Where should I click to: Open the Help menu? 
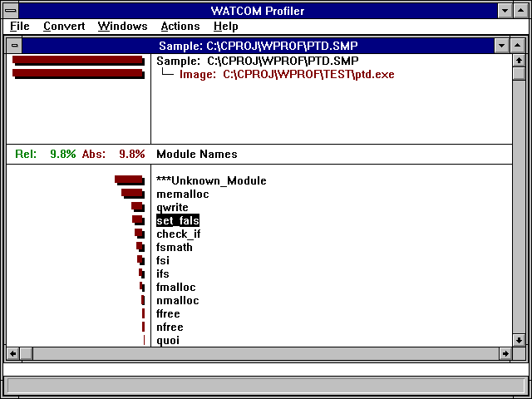[225, 27]
